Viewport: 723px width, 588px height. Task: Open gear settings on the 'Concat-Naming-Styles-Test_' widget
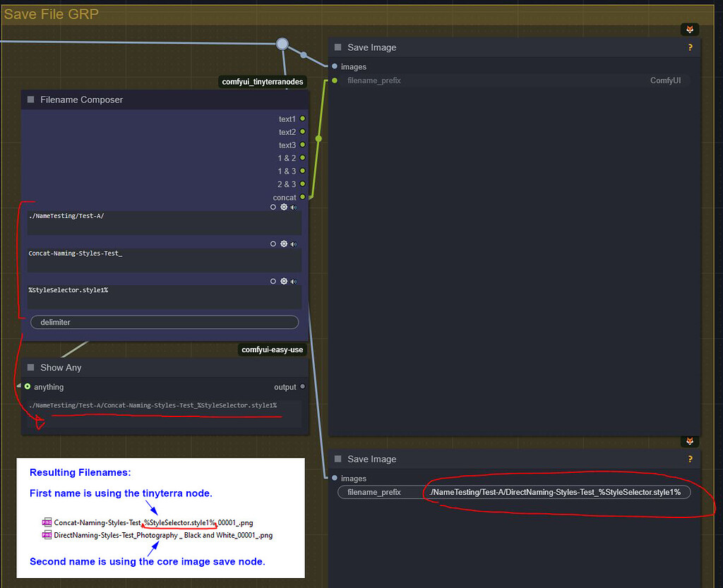(x=283, y=244)
